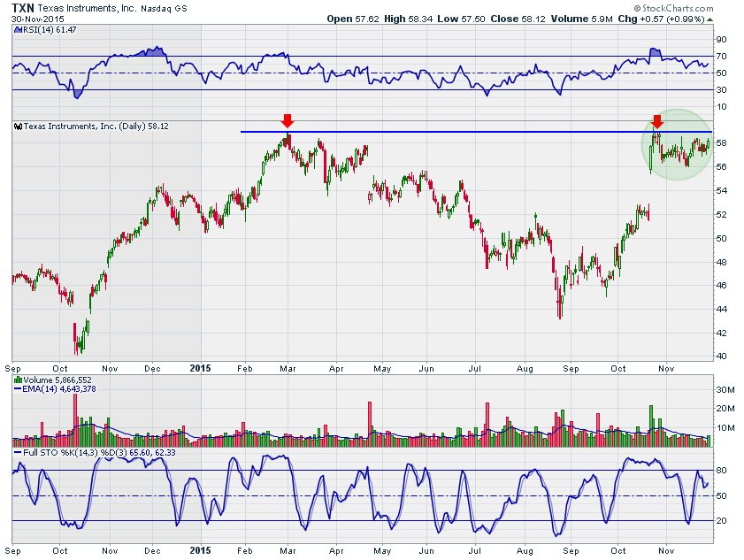Image resolution: width=744 pixels, height=560 pixels.
Task: Click the High 58.34 value
Action: click(x=408, y=19)
